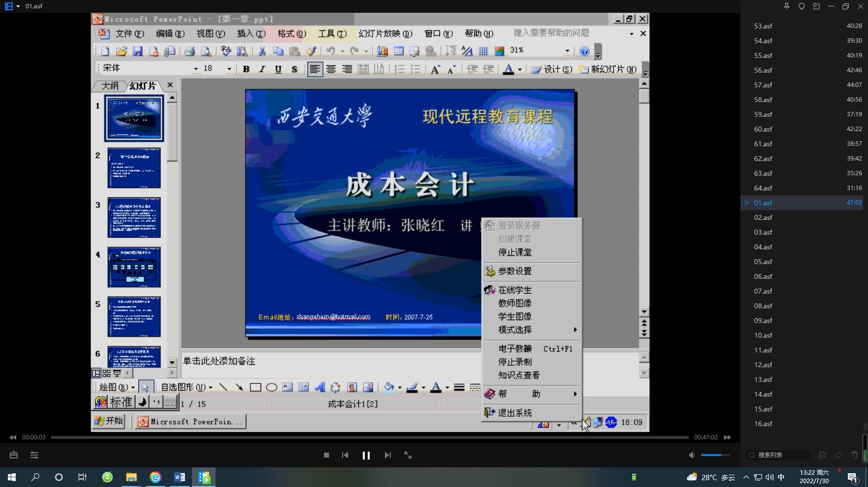Screen dimensions: 868x487
Task: Click the 开始 Start button
Action: [x=108, y=421]
